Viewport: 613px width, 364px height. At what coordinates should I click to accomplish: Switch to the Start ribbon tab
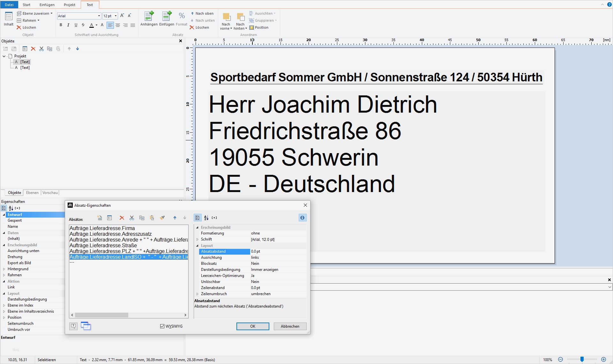pos(26,4)
